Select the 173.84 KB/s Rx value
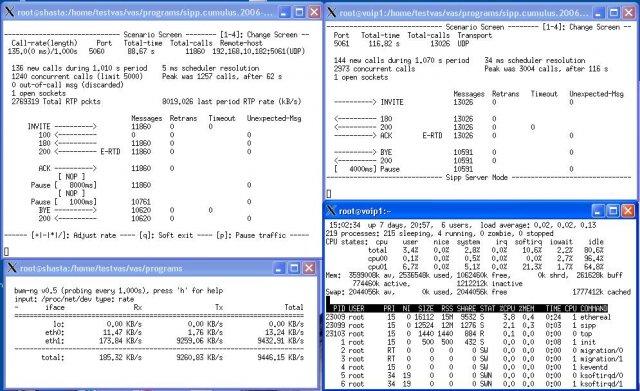The width and height of the screenshot is (640, 391). point(122,341)
